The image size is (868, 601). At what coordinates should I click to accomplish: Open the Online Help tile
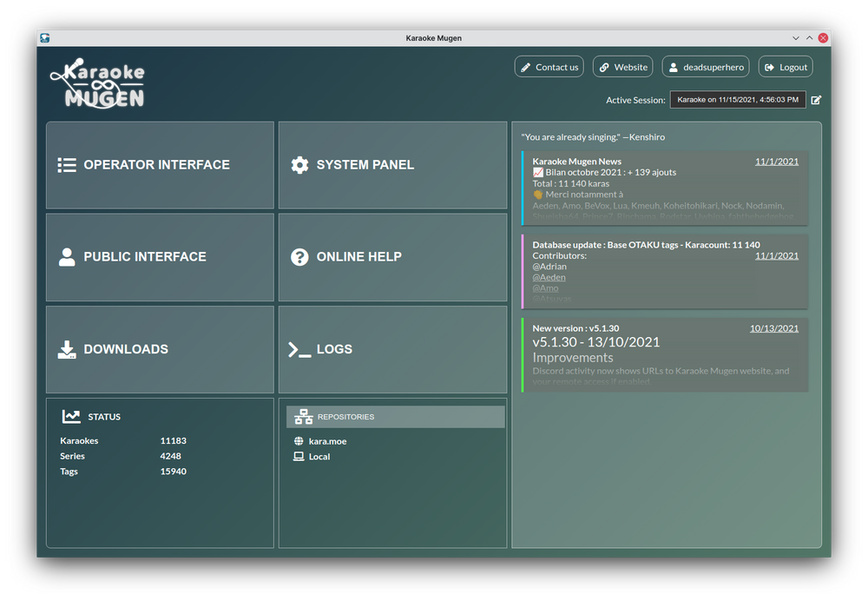tap(392, 257)
